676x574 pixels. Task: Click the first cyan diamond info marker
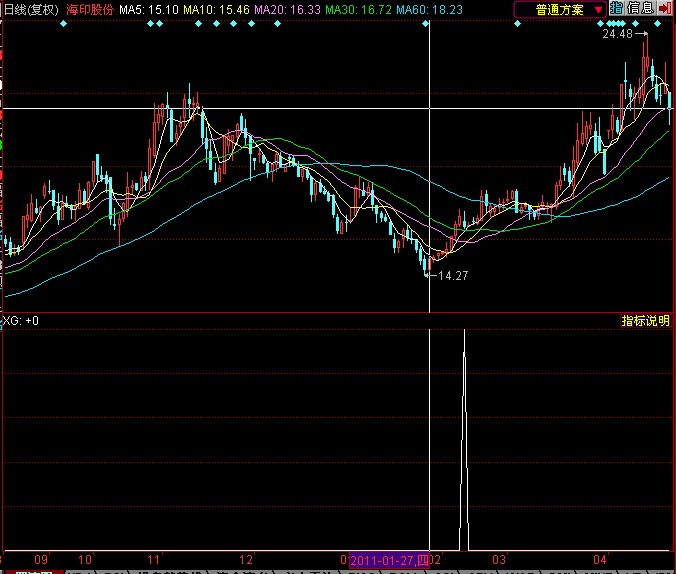click(64, 23)
